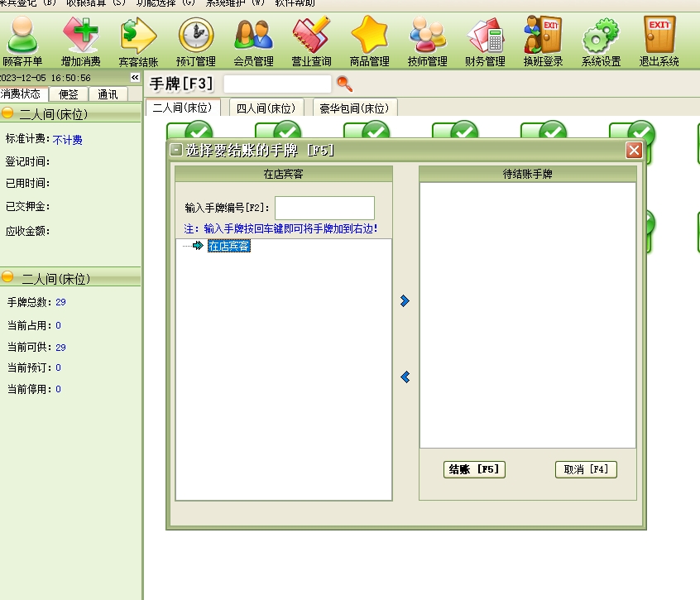This screenshot has width=700, height=600.
Task: Move selected card right with arrow button
Action: coord(405,301)
